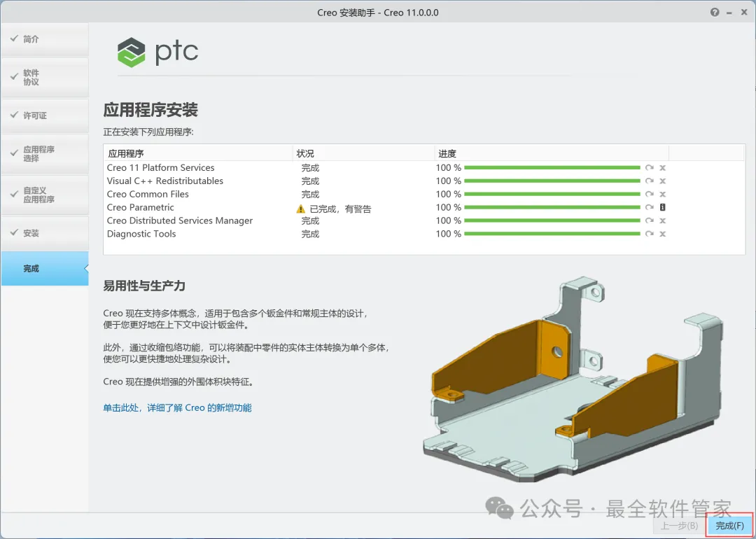Viewport: 756px width, 539px height.
Task: Click the cancel X icon for Creo Common Files
Action: pyautogui.click(x=662, y=194)
